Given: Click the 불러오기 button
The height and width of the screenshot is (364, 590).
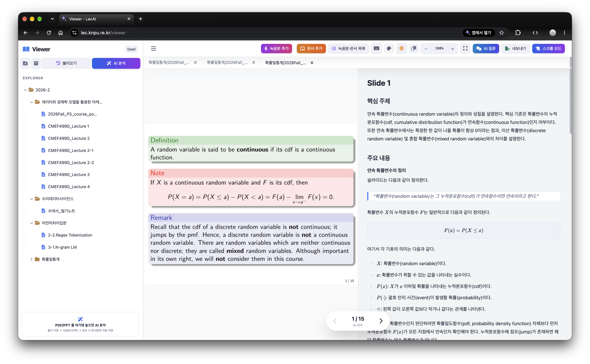Looking at the screenshot, I should click(67, 63).
